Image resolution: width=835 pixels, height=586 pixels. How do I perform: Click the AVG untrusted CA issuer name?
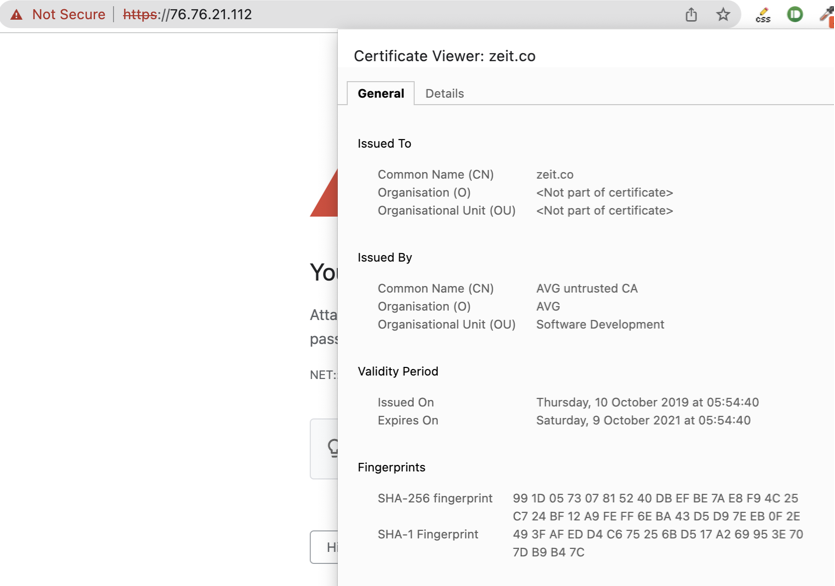click(587, 288)
